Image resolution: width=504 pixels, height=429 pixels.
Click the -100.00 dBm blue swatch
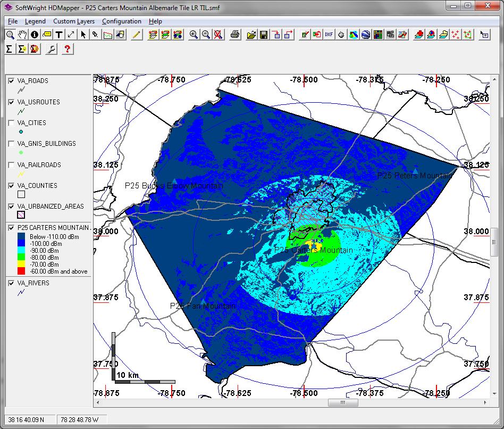point(21,244)
